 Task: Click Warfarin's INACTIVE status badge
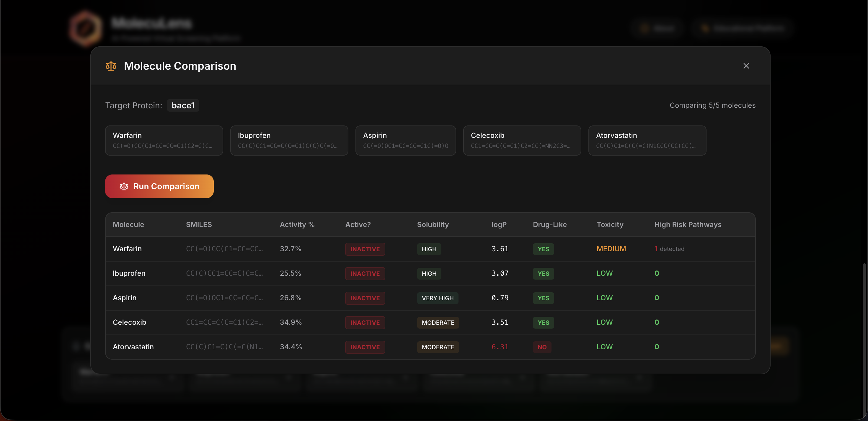365,249
